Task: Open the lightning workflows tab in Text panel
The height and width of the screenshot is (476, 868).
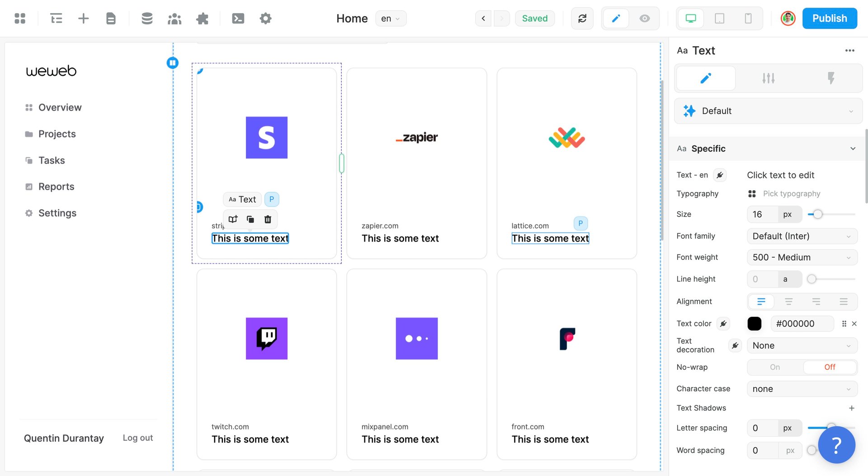Action: (x=831, y=78)
